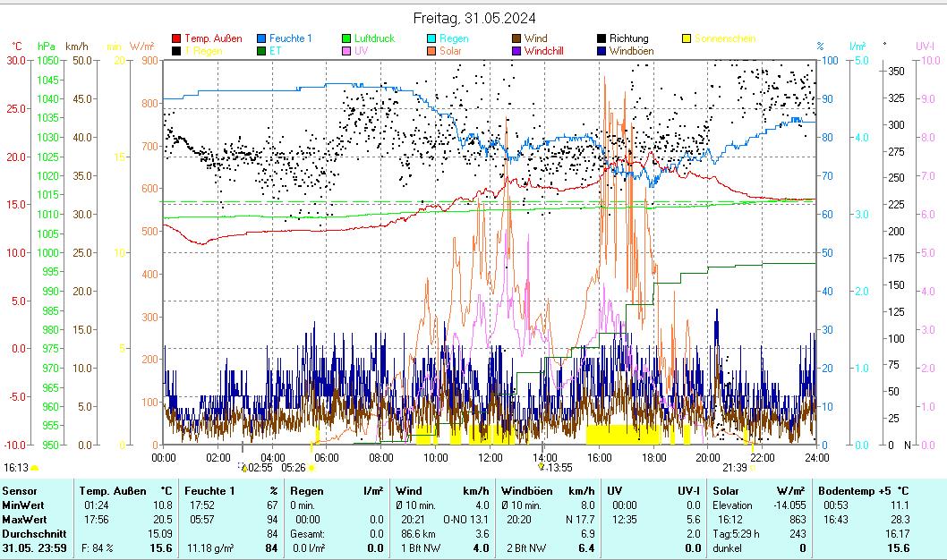Click the black T Regen legend swatch
Image resolution: width=947 pixels, height=560 pixels.
pyautogui.click(x=176, y=51)
